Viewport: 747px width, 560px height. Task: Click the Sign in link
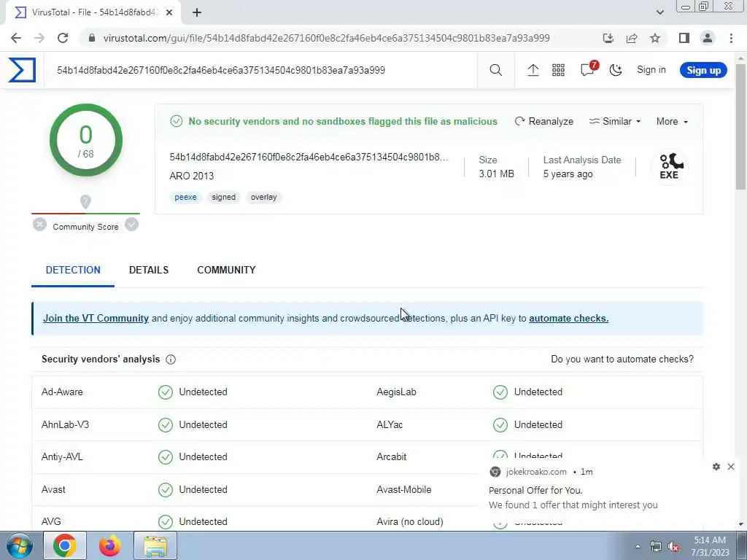(x=651, y=70)
